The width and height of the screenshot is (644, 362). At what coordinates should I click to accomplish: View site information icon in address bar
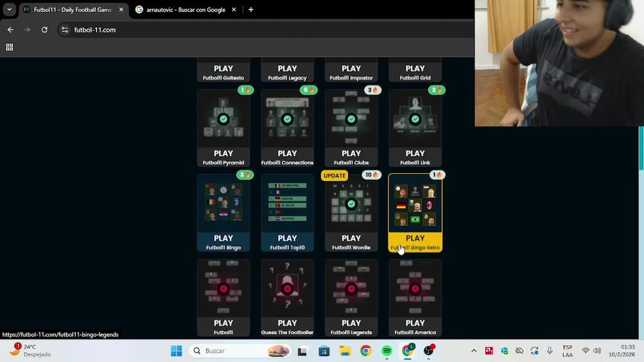click(64, 30)
